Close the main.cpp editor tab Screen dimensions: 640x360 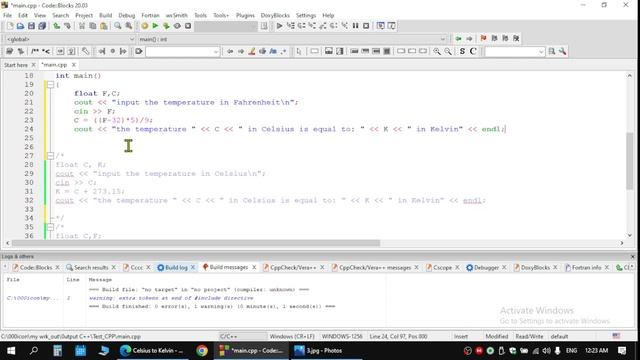pos(74,65)
